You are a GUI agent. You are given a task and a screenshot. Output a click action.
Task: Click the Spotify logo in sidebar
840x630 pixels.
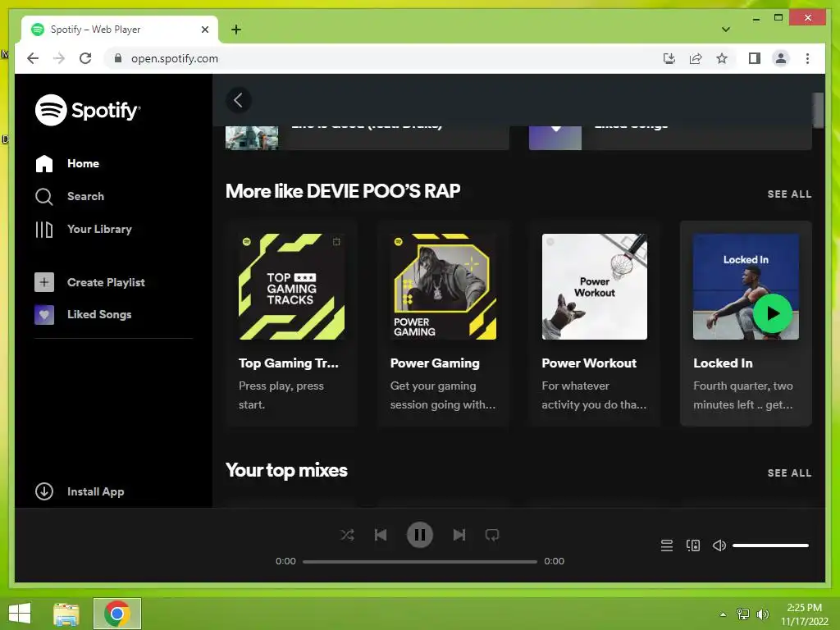click(87, 110)
